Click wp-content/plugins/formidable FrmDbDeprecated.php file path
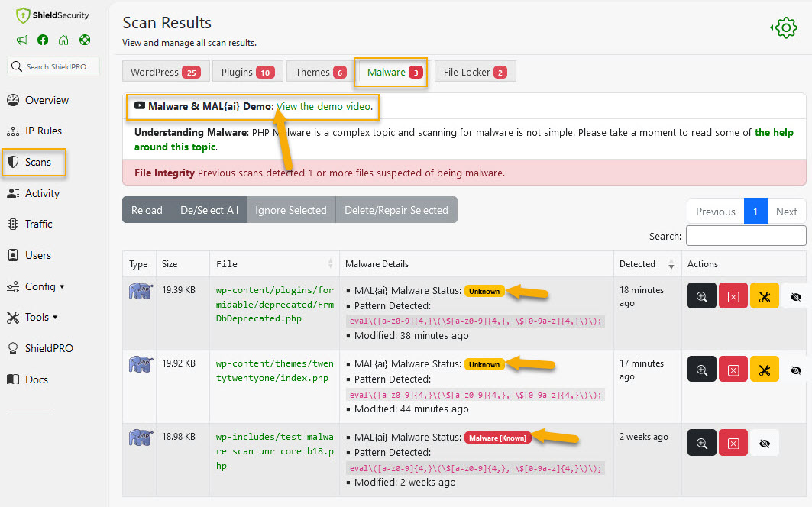 tap(274, 305)
